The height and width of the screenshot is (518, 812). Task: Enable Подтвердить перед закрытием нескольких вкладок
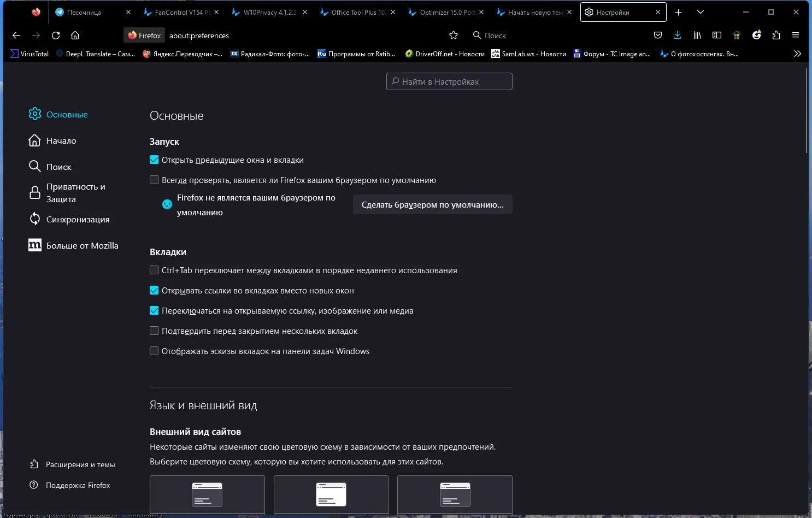tap(154, 331)
